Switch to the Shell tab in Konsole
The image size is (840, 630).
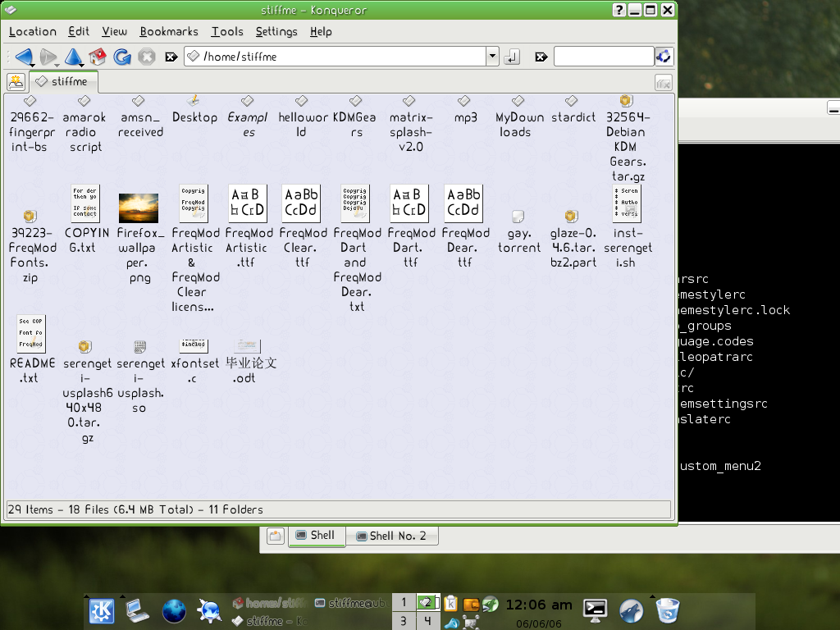click(316, 536)
